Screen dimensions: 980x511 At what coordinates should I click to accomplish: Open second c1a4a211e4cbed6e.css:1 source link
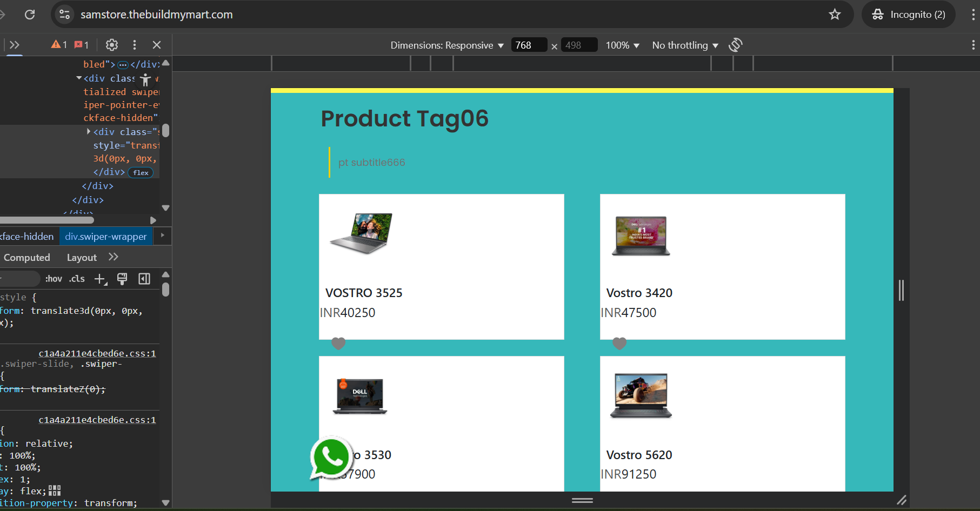point(97,420)
